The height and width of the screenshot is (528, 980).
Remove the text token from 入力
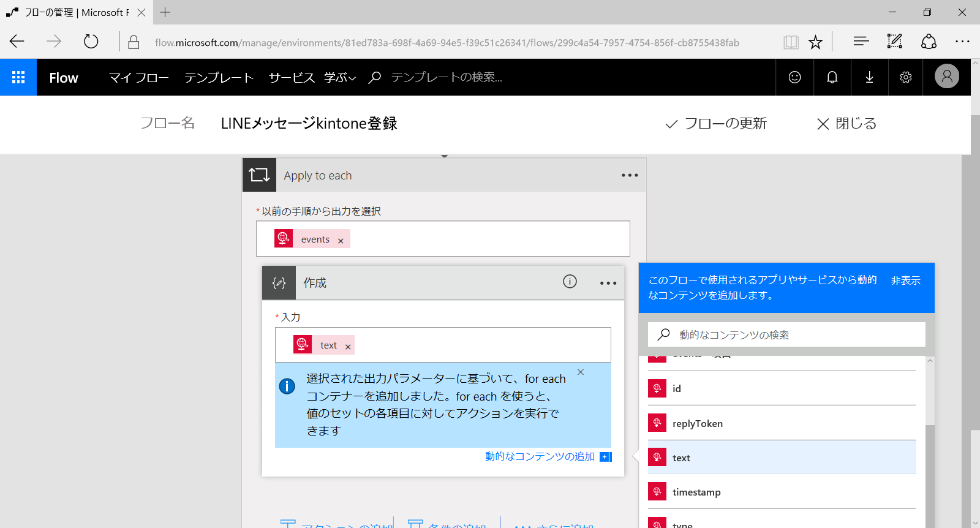pos(348,347)
